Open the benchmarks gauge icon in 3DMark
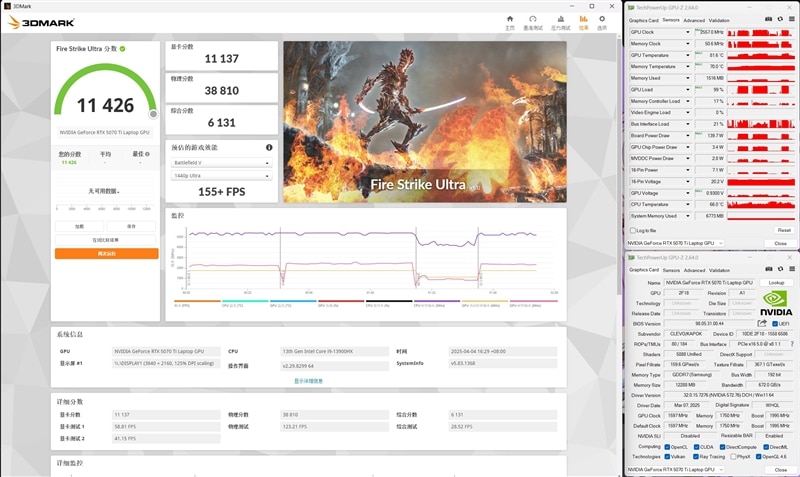Viewport: 800px width, 477px height. [535, 19]
